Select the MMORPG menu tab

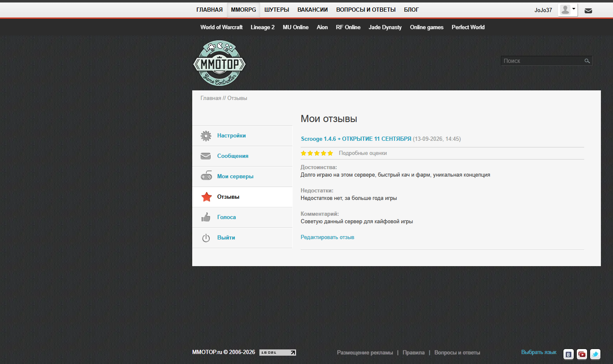244,10
